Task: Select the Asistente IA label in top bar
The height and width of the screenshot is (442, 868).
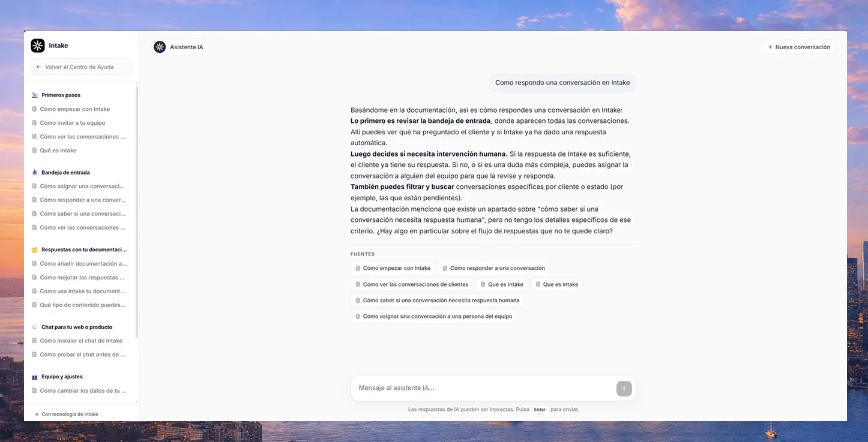Action: point(187,47)
